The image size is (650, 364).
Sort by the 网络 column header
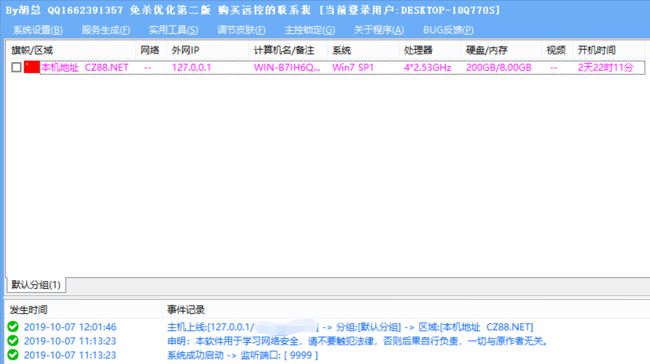(150, 50)
